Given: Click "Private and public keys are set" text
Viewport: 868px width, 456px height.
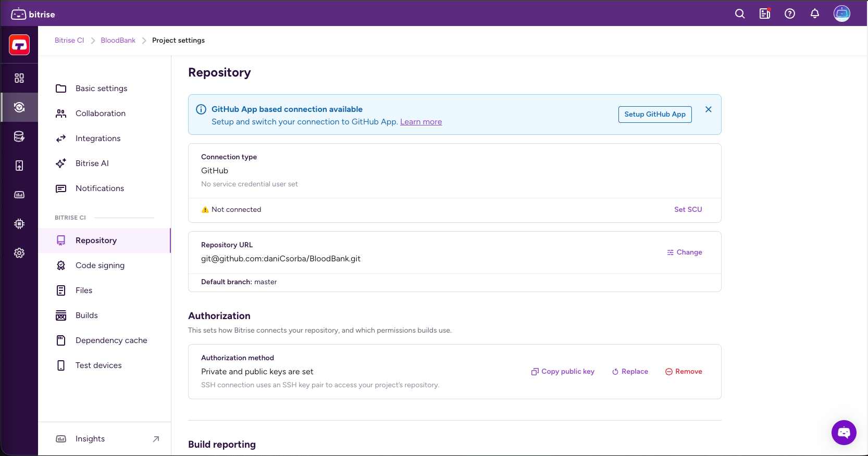Looking at the screenshot, I should [x=257, y=372].
